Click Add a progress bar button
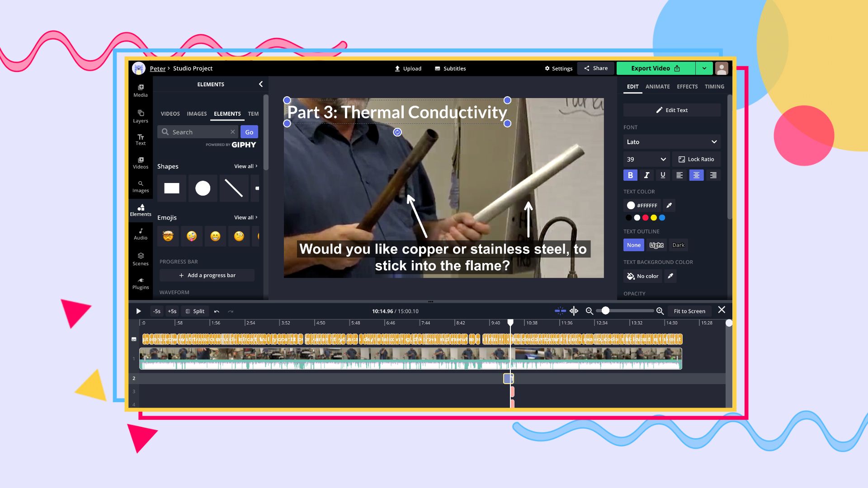This screenshot has height=488, width=868. point(207,275)
